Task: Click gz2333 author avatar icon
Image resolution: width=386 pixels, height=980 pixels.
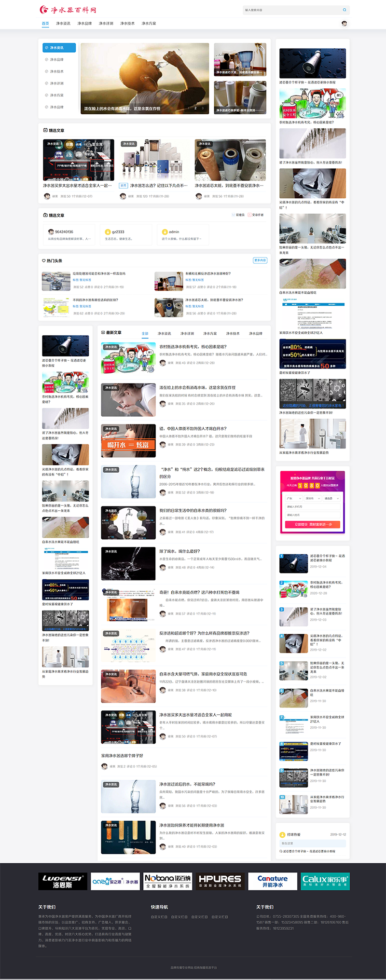Action: coord(108,232)
